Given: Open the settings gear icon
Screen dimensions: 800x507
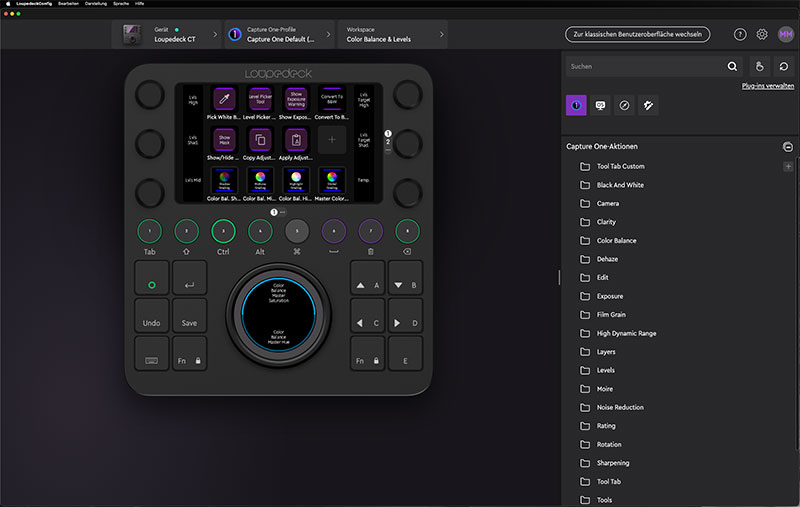Looking at the screenshot, I should pyautogui.click(x=762, y=34).
